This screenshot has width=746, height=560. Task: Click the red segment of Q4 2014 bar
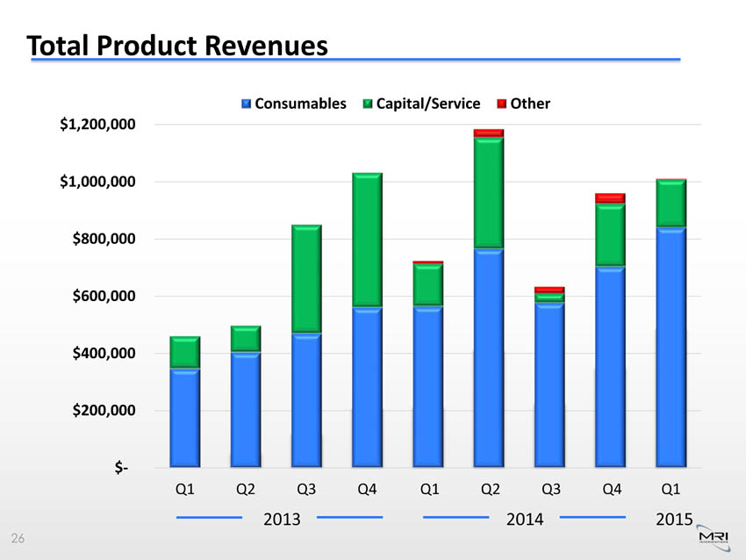pos(610,198)
